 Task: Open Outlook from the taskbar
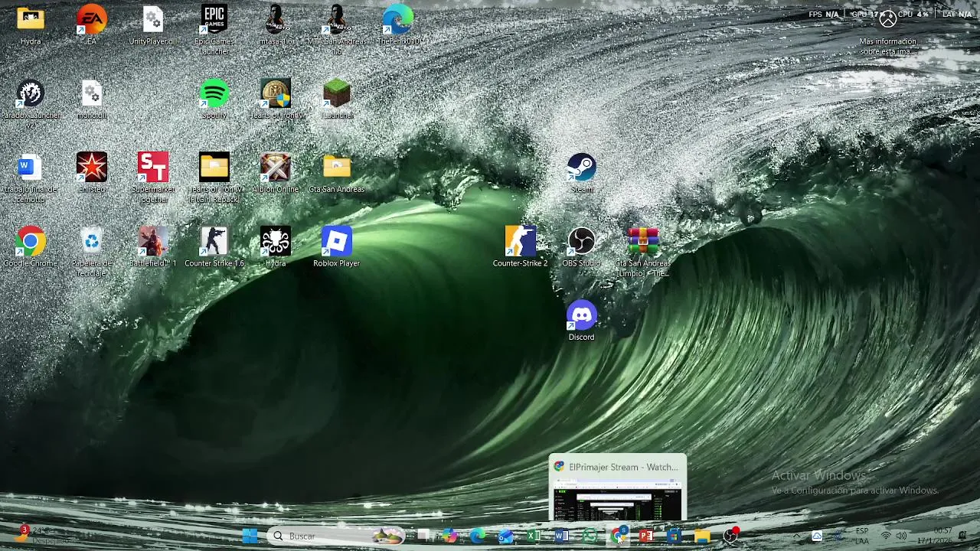coord(505,536)
